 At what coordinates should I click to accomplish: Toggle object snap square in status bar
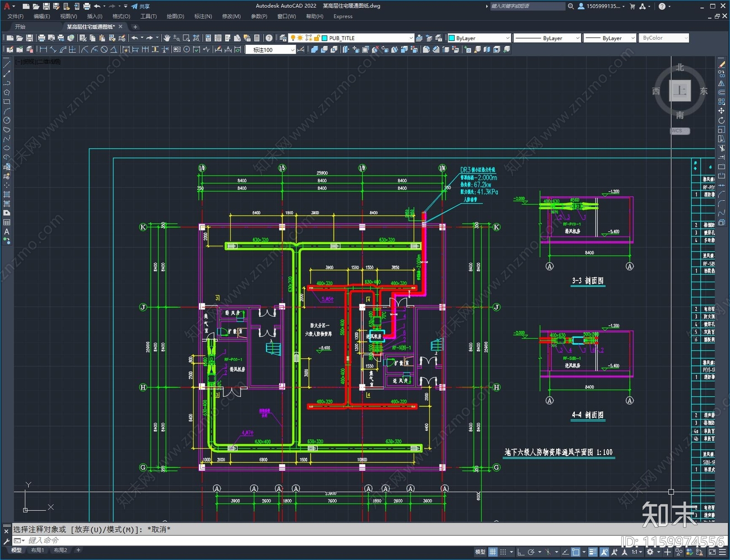tap(576, 552)
